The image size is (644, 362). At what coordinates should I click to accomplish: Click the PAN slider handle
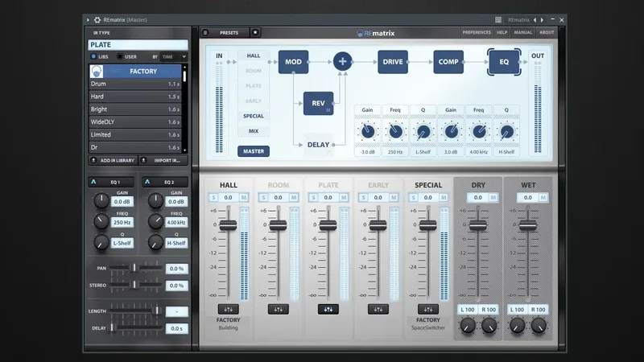coord(134,268)
